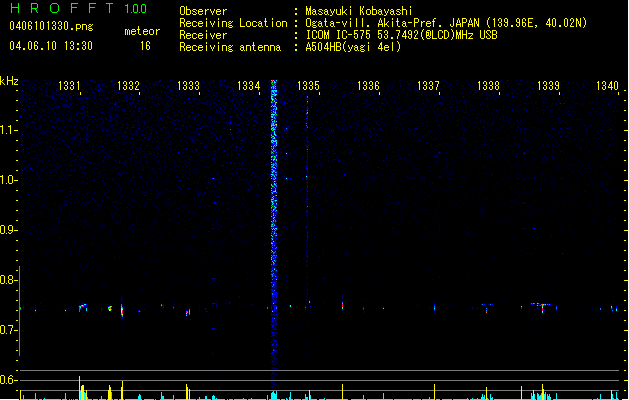Click the 0.6 kHz frequency label
This screenshot has width=629, height=400.
click(8, 380)
